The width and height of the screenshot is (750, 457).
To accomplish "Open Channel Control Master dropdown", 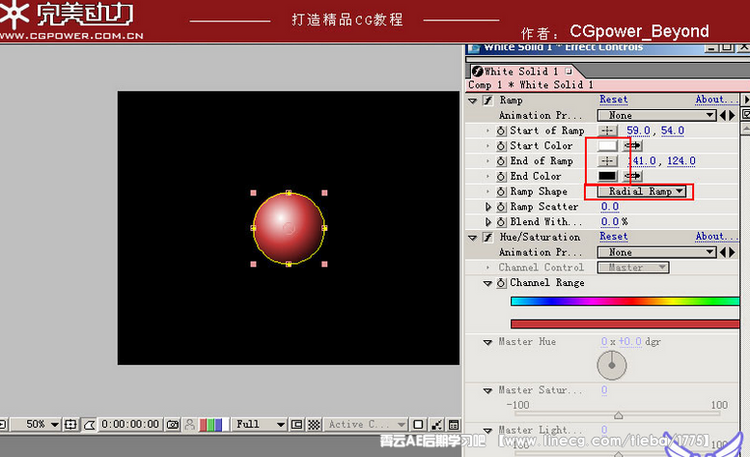I will [633, 268].
